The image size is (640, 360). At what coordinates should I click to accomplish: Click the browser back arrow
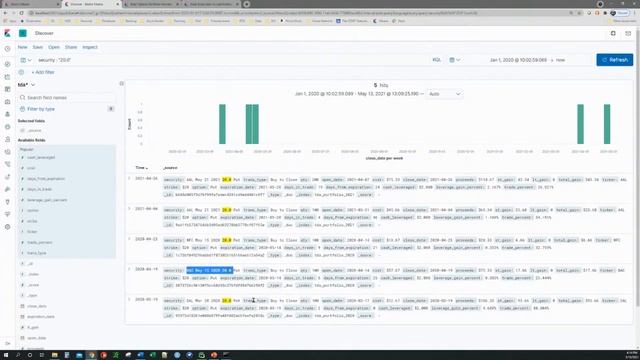pyautogui.click(x=5, y=13)
